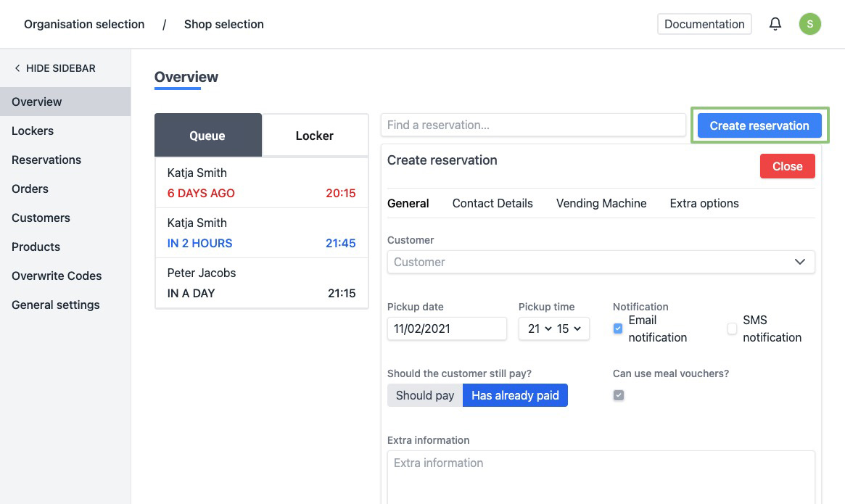Open the Customer dropdown
Viewport: 845px width, 504px height.
(x=601, y=262)
